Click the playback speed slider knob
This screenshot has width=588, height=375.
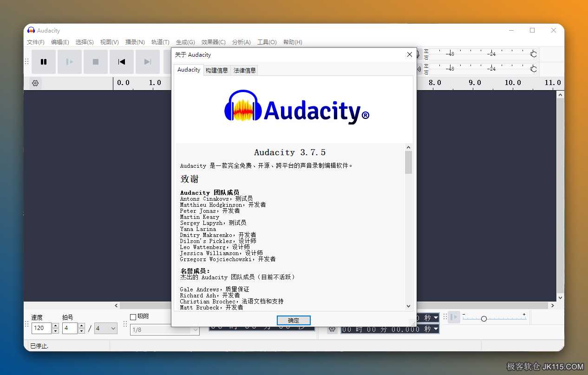point(484,319)
